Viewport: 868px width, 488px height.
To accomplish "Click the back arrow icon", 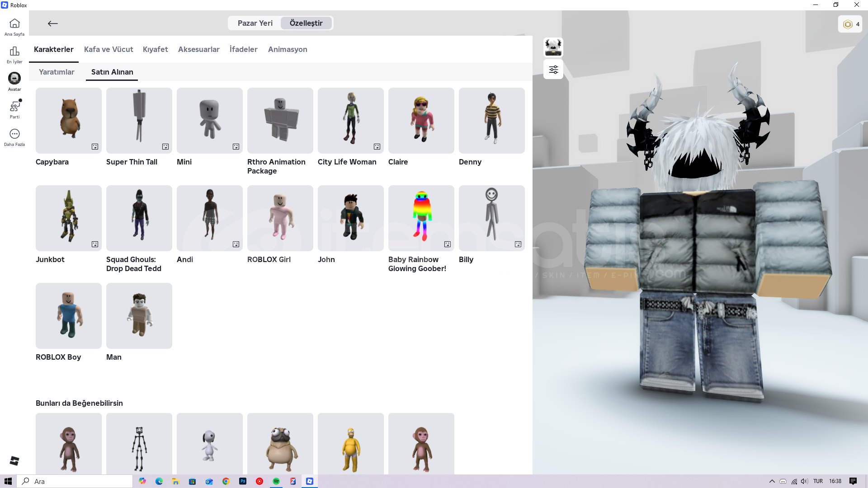I will [x=53, y=23].
